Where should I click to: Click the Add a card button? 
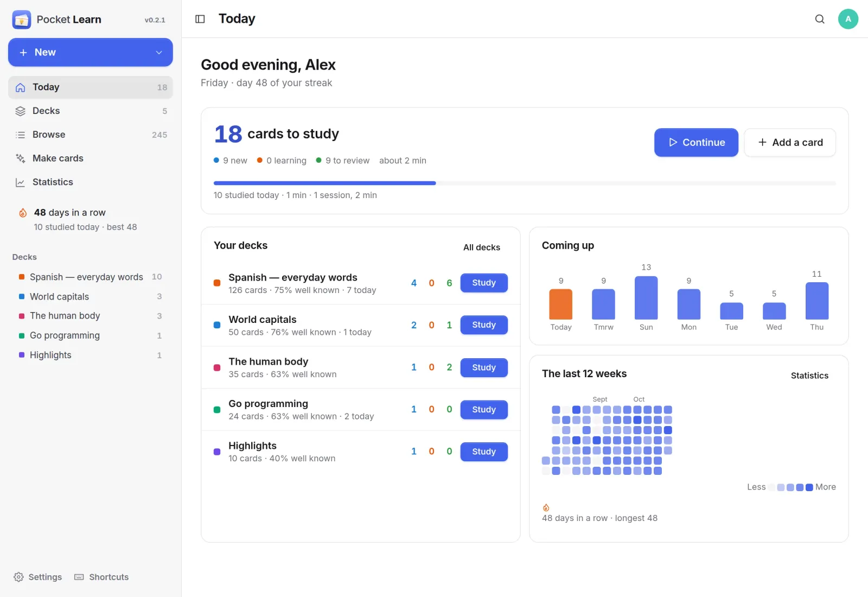790,142
